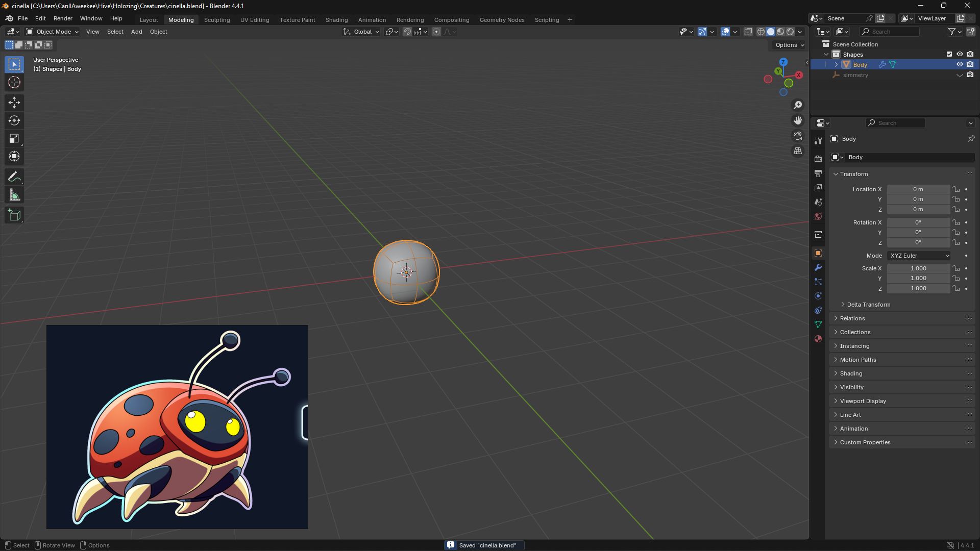This screenshot has width=980, height=551.
Task: Expand Body object in outliner
Action: click(x=836, y=65)
